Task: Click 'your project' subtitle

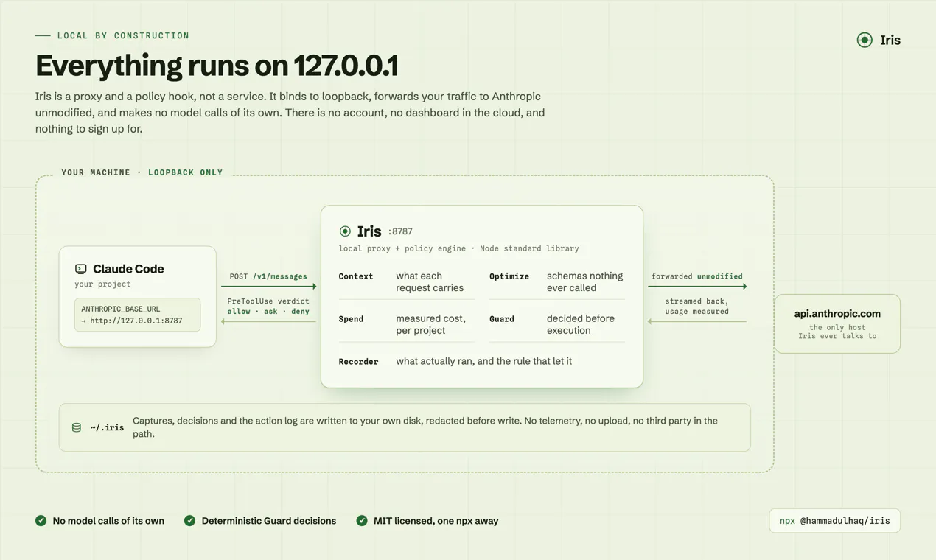Action: click(x=102, y=284)
